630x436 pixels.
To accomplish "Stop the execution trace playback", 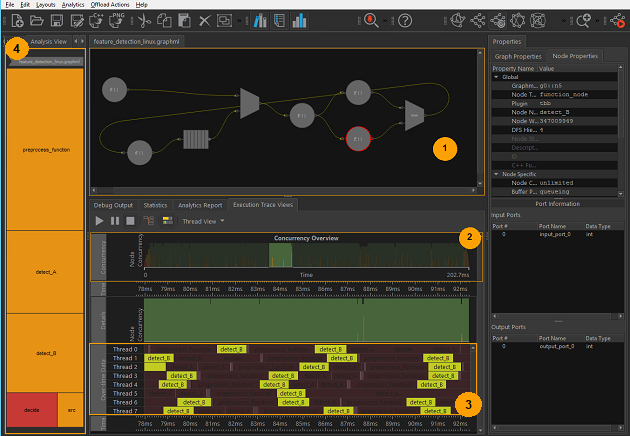I will pyautogui.click(x=131, y=220).
